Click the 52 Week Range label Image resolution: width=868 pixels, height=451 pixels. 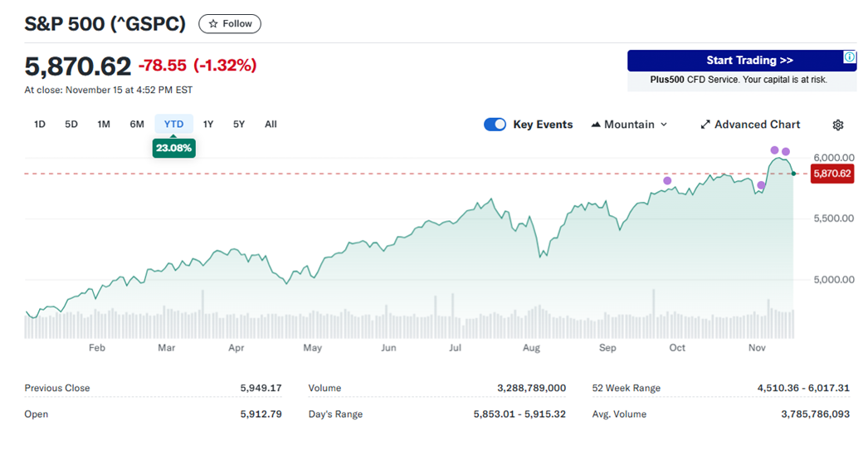tap(626, 388)
